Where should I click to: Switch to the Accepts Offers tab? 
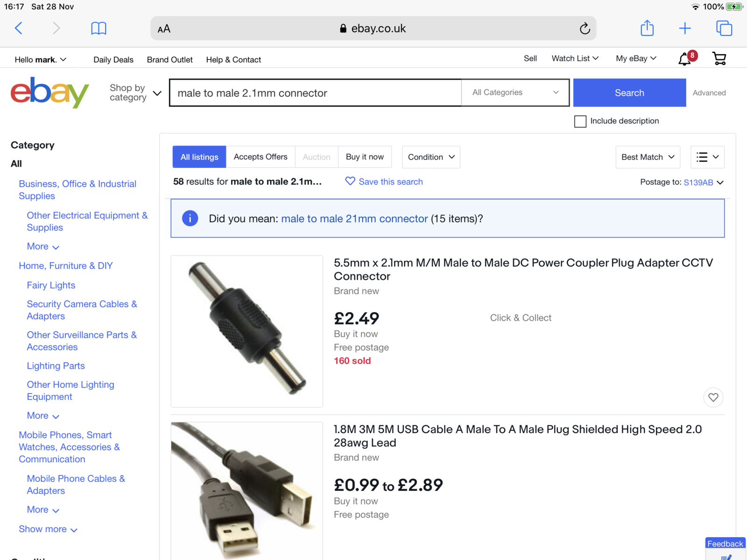pos(261,157)
